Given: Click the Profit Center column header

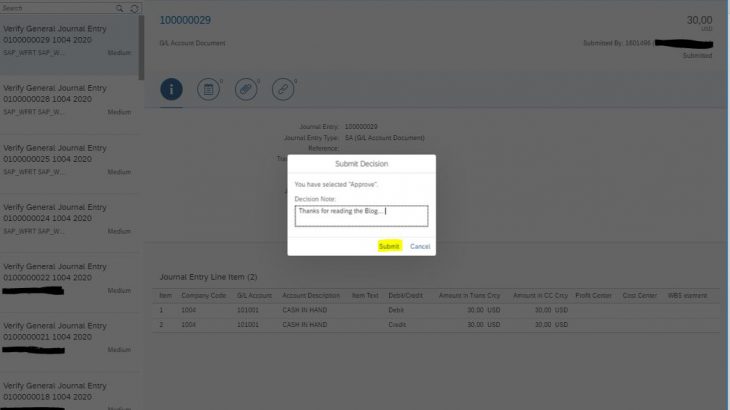Looking at the screenshot, I should pos(594,296).
